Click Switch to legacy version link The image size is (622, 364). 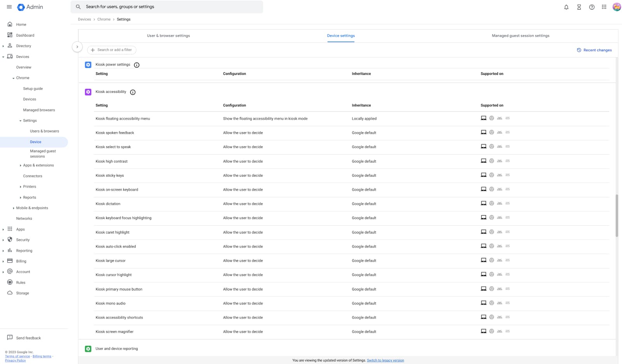(x=385, y=360)
